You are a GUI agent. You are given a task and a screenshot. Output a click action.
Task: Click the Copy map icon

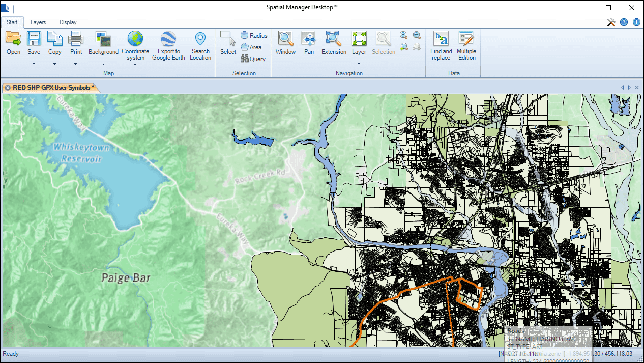pos(55,39)
